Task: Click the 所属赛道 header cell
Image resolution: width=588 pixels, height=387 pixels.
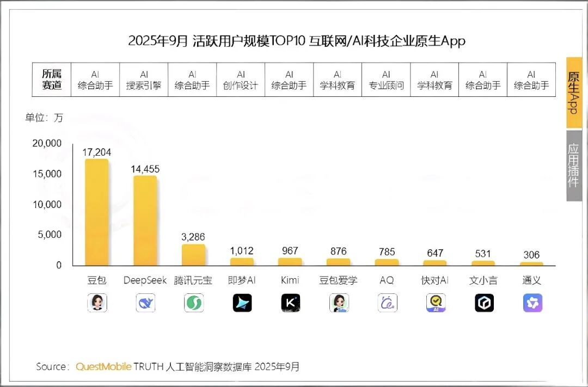Action: click(52, 79)
